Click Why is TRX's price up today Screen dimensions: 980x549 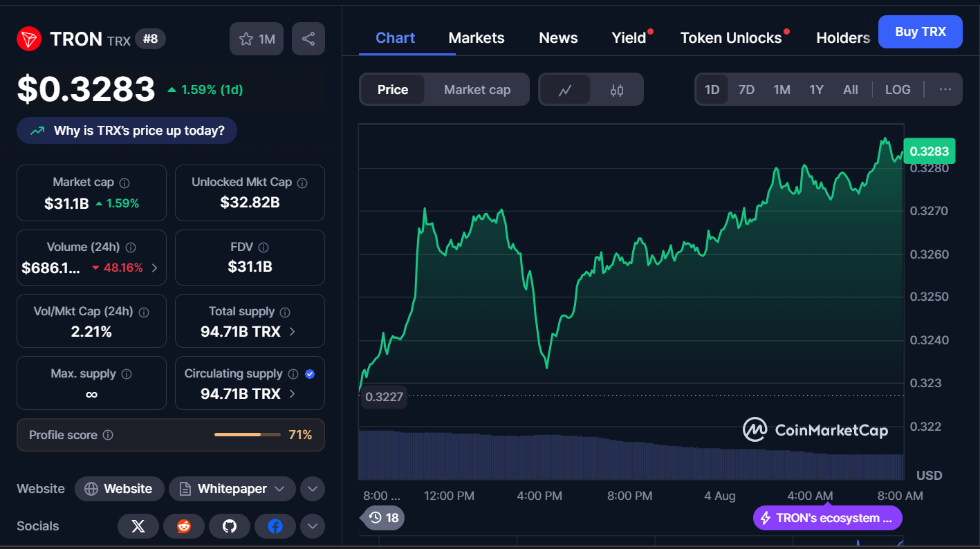(x=127, y=131)
